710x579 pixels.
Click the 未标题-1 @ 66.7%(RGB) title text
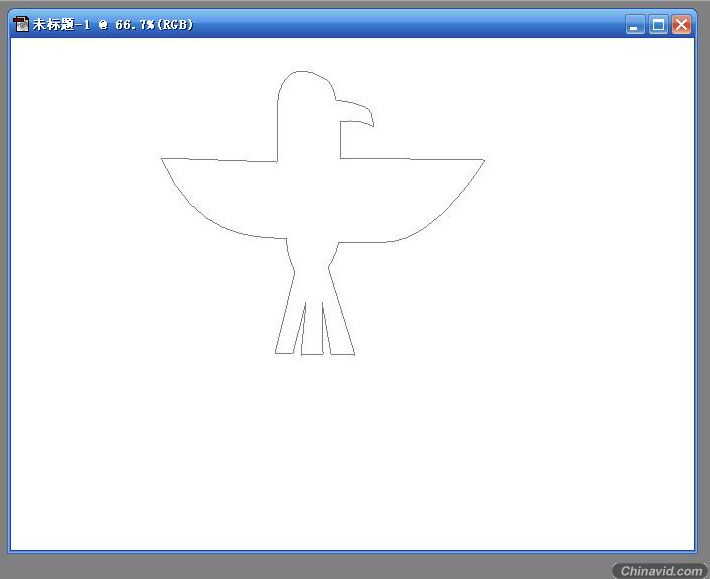[x=113, y=24]
